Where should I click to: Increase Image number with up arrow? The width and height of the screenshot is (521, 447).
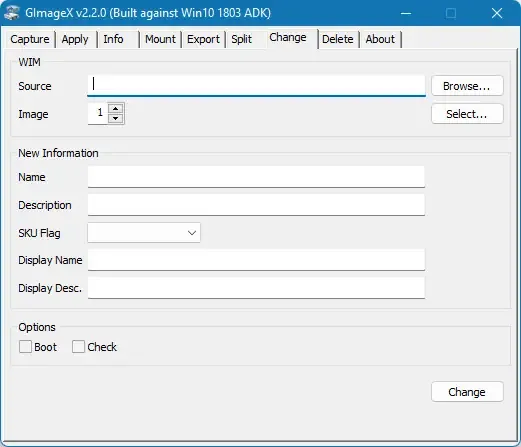(116, 109)
